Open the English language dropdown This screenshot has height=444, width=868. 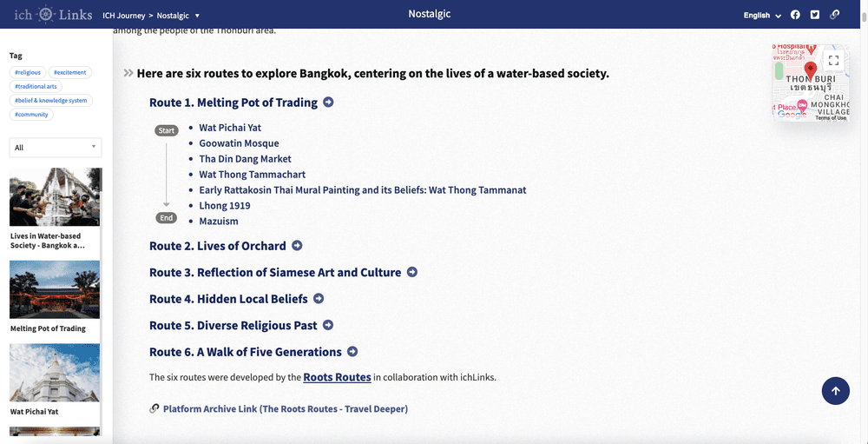[762, 15]
